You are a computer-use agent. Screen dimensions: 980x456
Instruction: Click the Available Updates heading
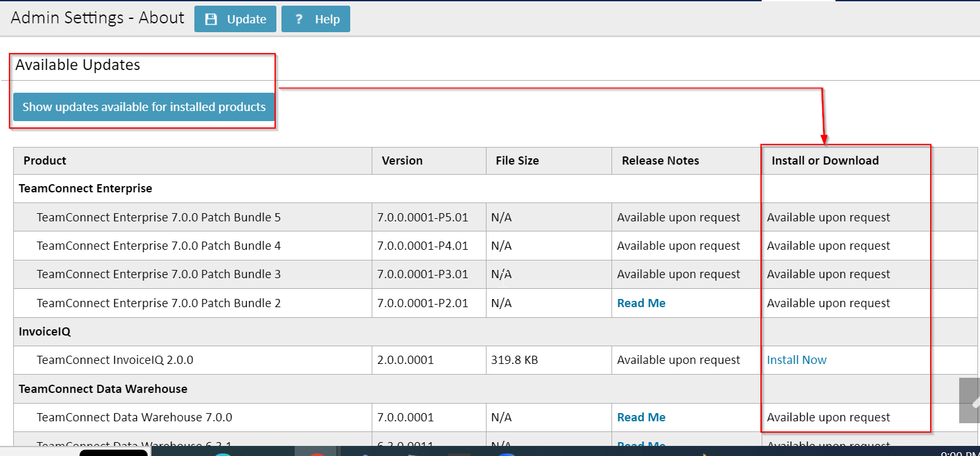pos(78,65)
